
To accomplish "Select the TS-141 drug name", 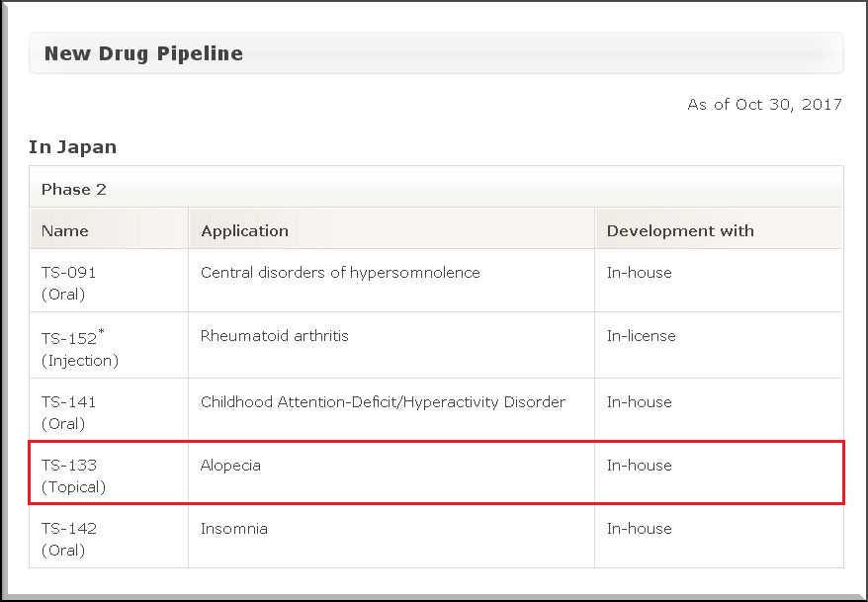I will click(x=69, y=402).
